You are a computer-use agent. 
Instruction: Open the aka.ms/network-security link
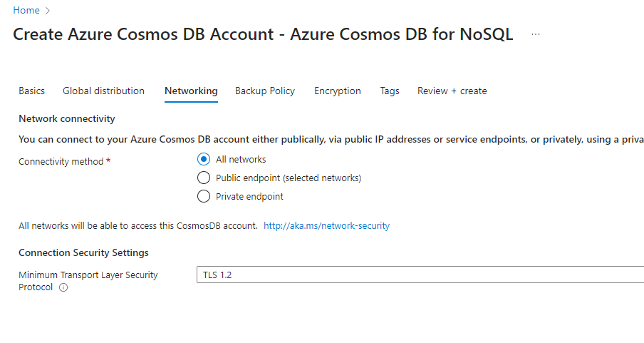click(326, 226)
